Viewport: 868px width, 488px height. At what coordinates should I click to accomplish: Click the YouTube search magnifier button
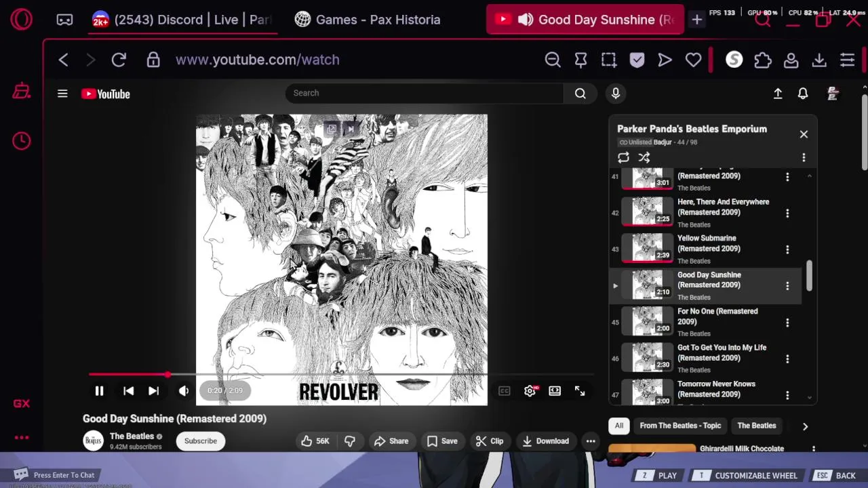click(x=580, y=93)
